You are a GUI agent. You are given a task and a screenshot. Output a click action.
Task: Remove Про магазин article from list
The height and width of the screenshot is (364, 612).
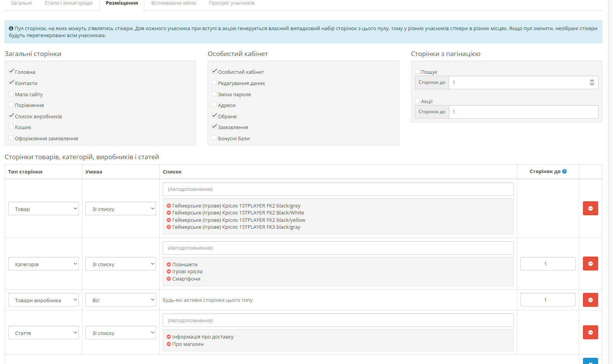click(169, 344)
